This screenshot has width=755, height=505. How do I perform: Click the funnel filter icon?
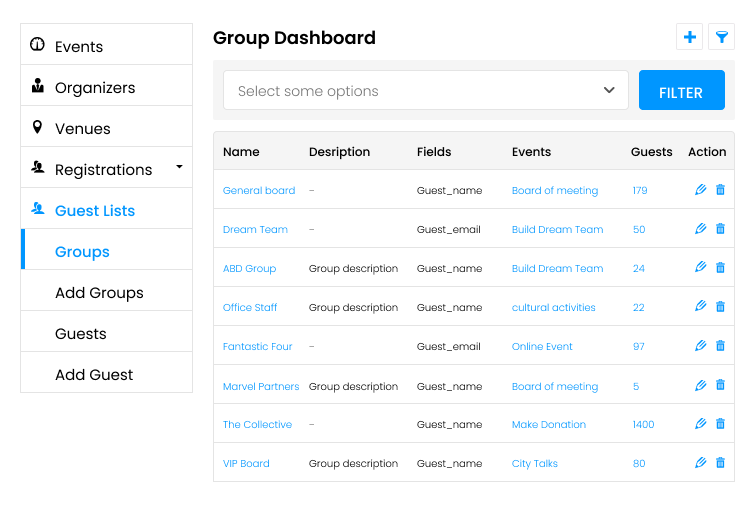(721, 37)
